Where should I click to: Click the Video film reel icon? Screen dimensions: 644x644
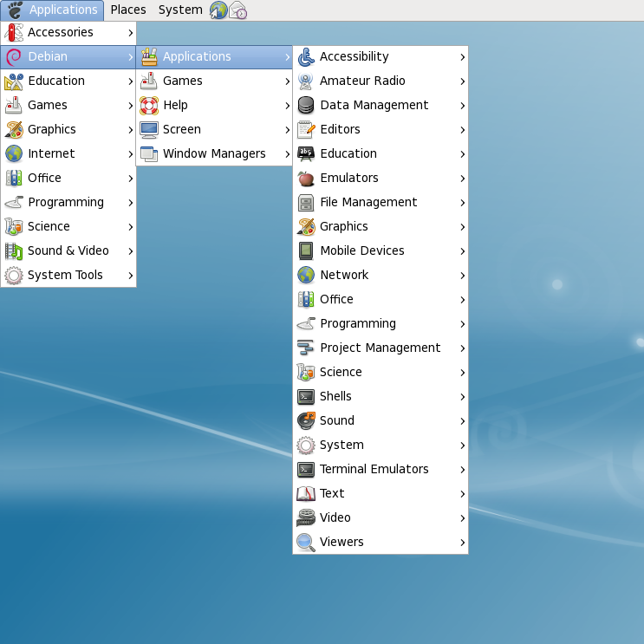(x=306, y=517)
